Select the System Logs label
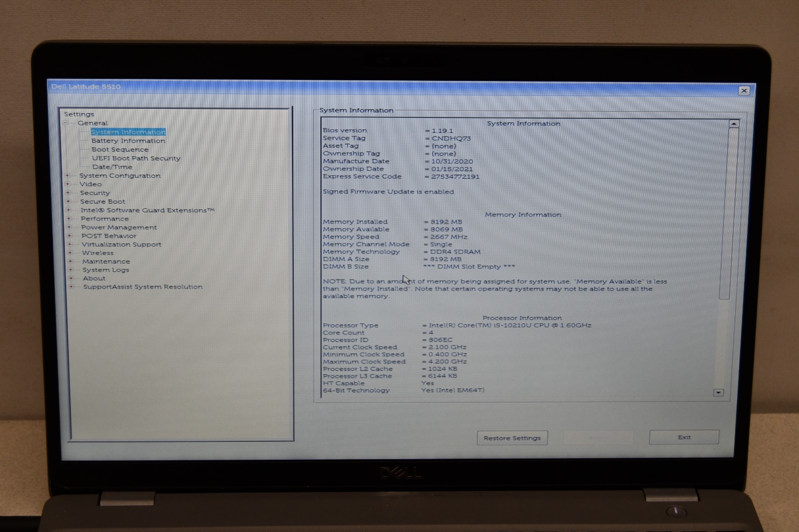 click(106, 270)
